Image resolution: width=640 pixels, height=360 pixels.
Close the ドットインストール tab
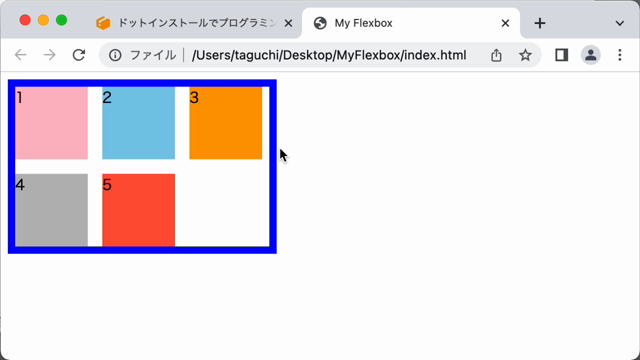point(288,23)
